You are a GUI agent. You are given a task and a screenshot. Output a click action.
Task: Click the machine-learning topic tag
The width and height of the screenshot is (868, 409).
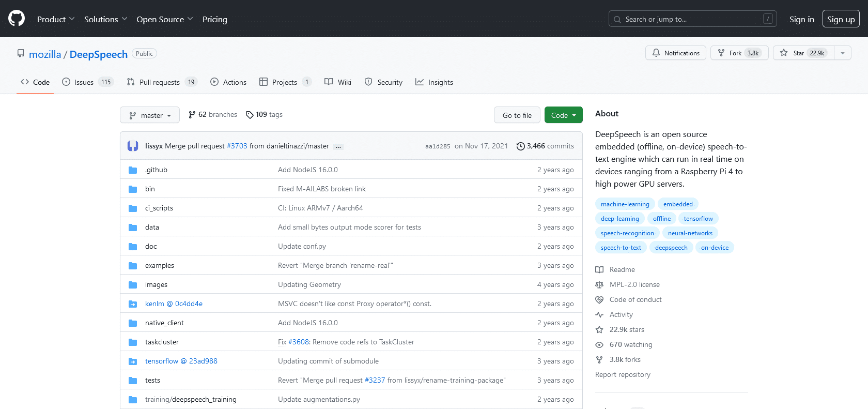(x=625, y=204)
